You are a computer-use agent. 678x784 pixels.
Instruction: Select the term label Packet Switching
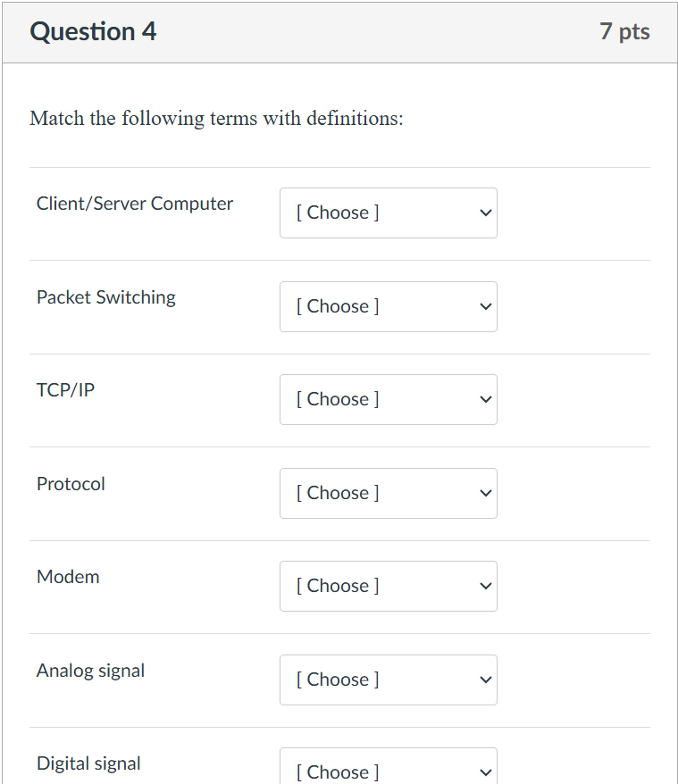(x=105, y=297)
